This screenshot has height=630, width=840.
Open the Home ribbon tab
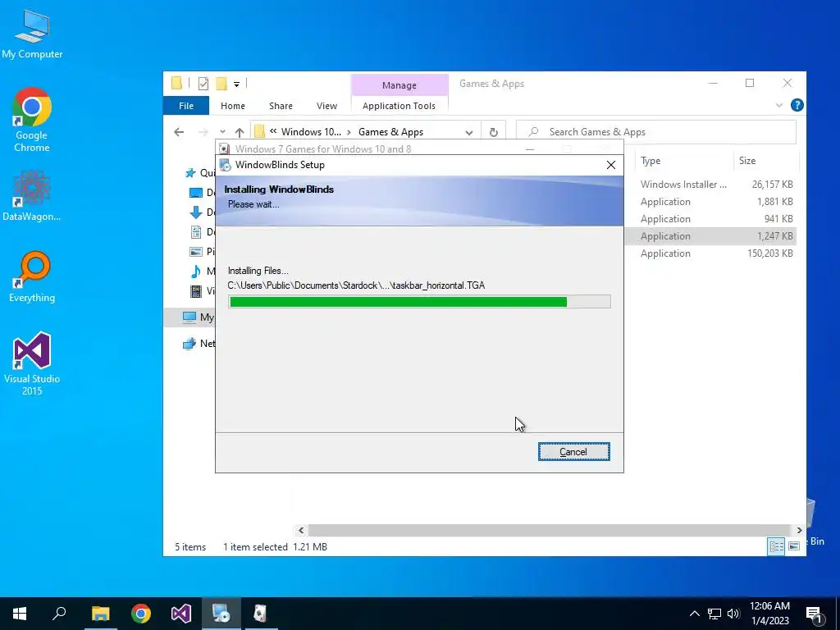(x=232, y=106)
